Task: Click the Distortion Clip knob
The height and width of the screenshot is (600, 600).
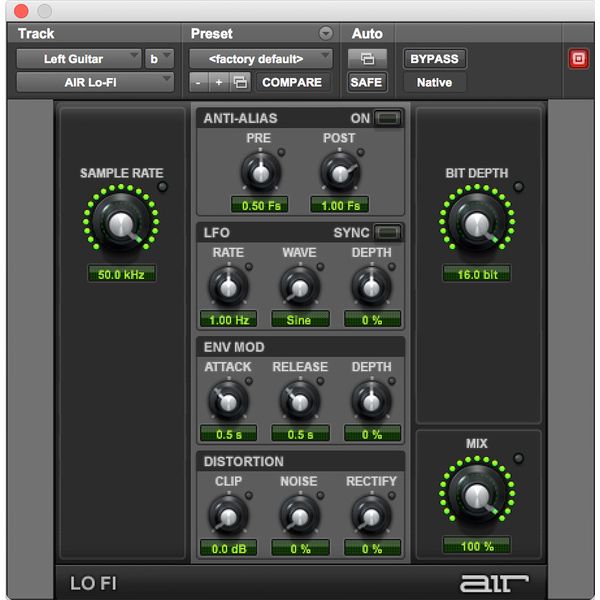Action: click(228, 515)
